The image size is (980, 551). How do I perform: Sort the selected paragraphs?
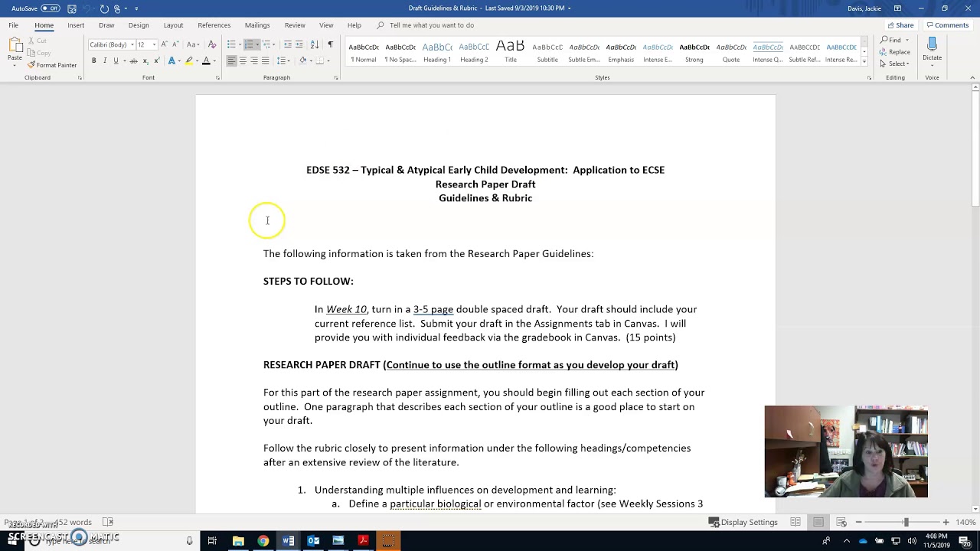(x=315, y=44)
